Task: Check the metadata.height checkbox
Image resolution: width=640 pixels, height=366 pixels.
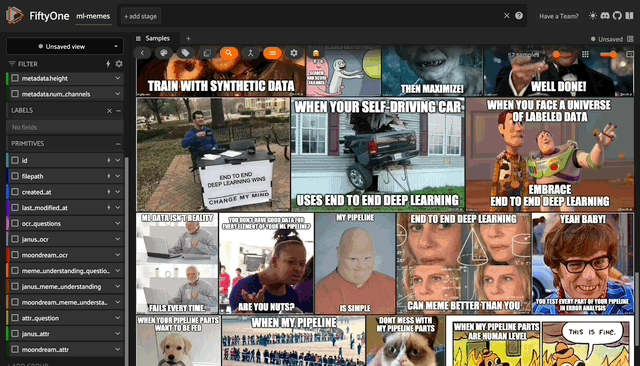Action: click(x=15, y=78)
